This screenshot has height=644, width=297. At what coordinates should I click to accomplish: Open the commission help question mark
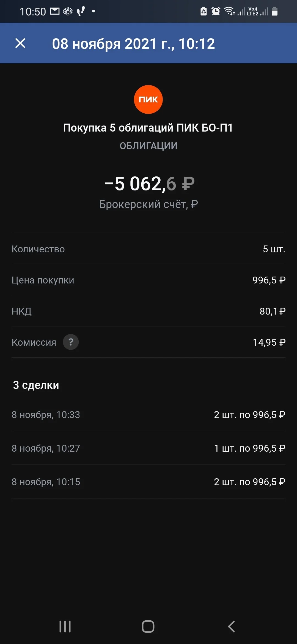(x=71, y=342)
